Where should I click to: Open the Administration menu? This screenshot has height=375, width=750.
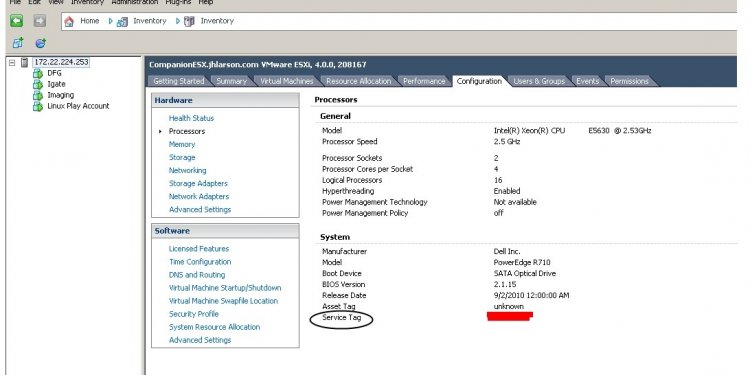134,2
